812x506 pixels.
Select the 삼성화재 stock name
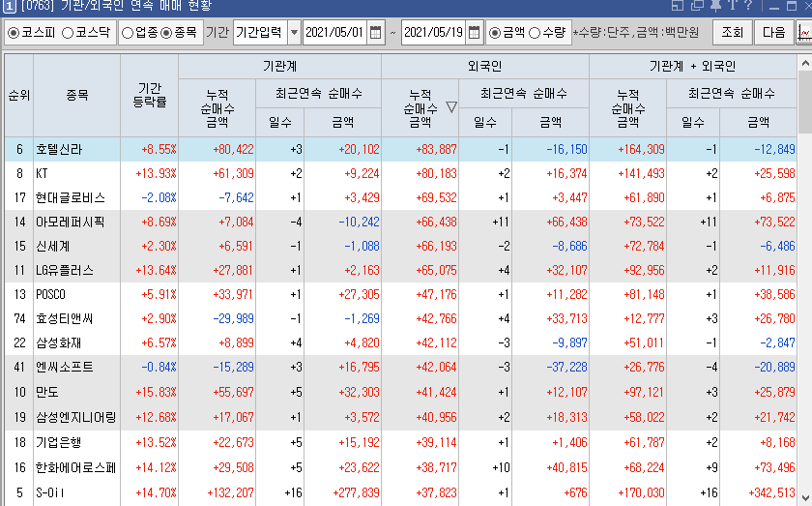click(59, 342)
